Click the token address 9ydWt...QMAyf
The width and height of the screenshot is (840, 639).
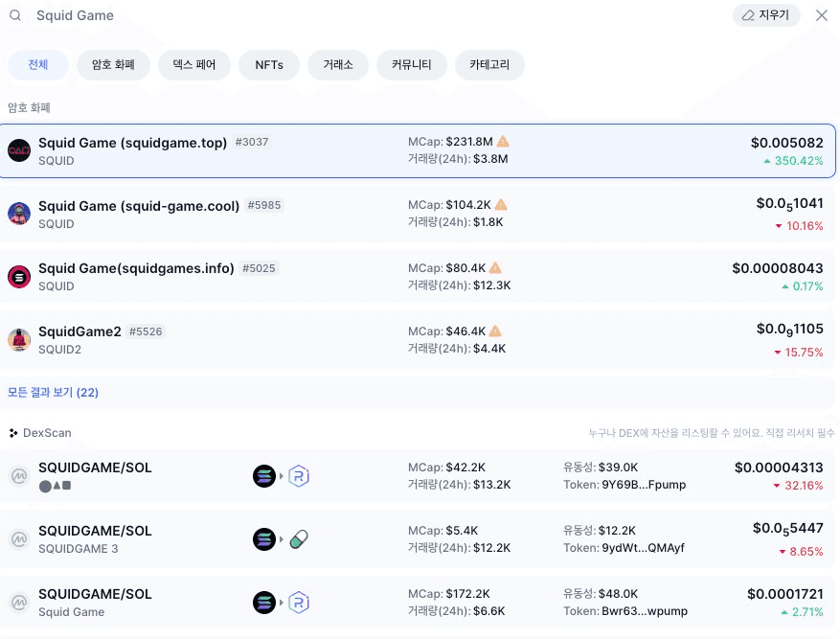(x=644, y=548)
